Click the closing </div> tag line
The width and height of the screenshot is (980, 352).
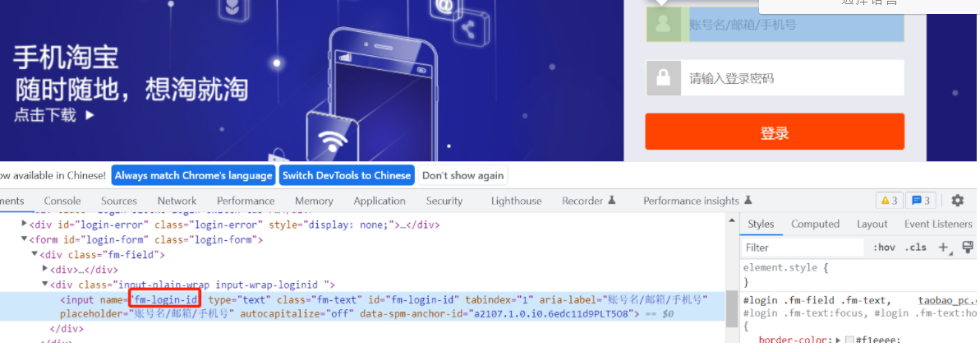[x=67, y=328]
